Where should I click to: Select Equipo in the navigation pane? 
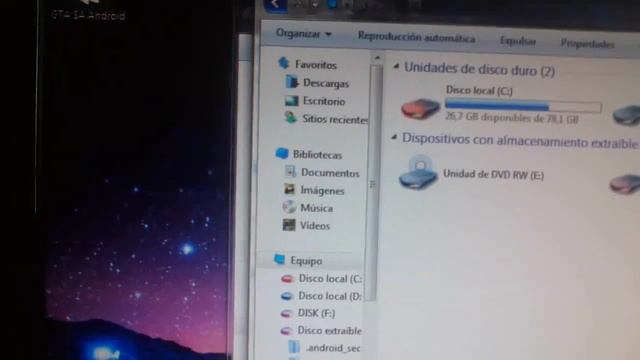(x=306, y=260)
